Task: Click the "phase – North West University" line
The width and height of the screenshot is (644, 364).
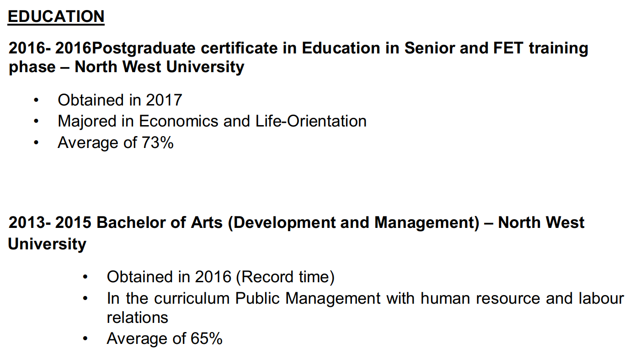Action: click(126, 67)
